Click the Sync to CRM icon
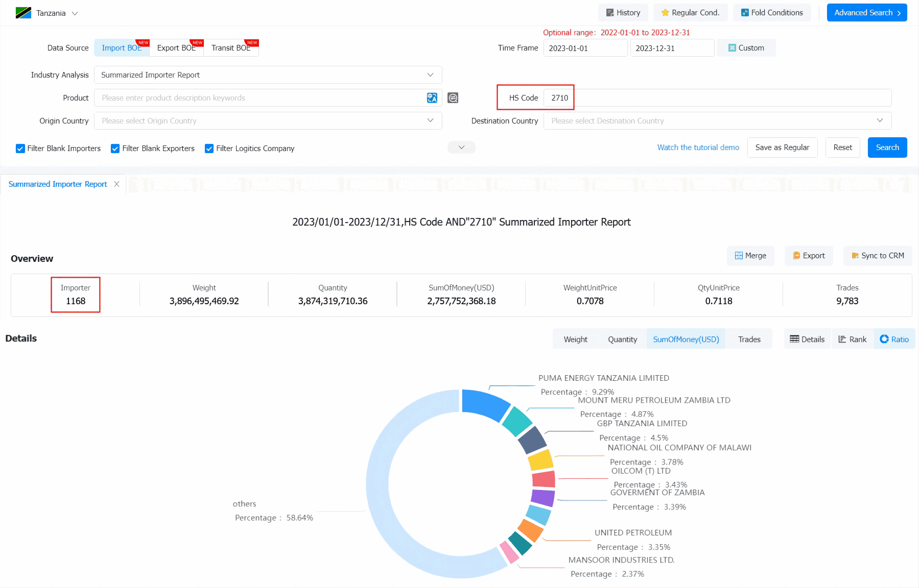The width and height of the screenshot is (919, 588). tap(855, 256)
